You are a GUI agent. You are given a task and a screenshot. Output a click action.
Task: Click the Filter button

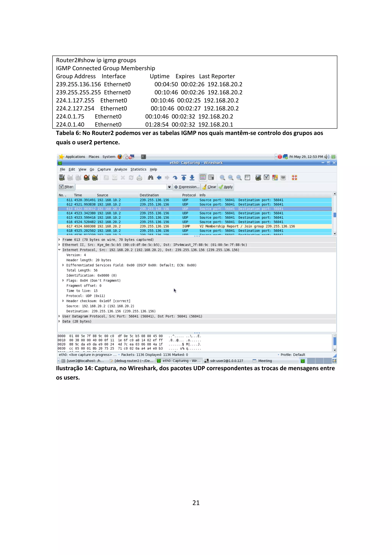point(67,187)
